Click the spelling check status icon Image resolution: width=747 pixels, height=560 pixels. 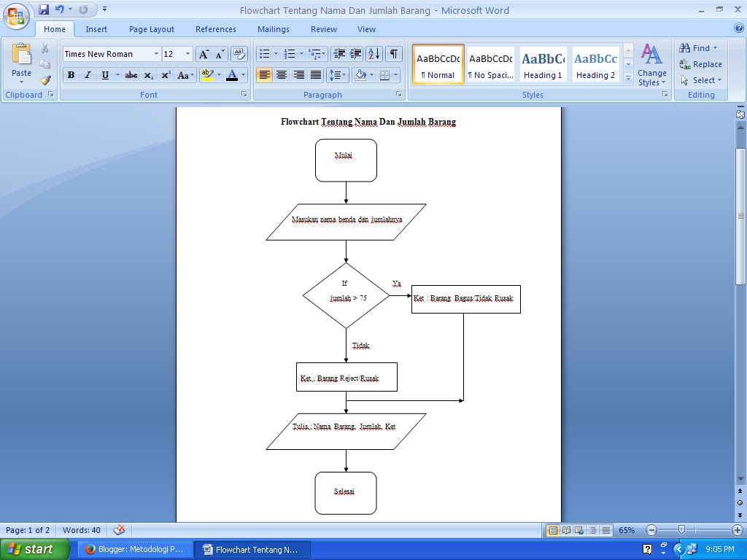(x=119, y=530)
